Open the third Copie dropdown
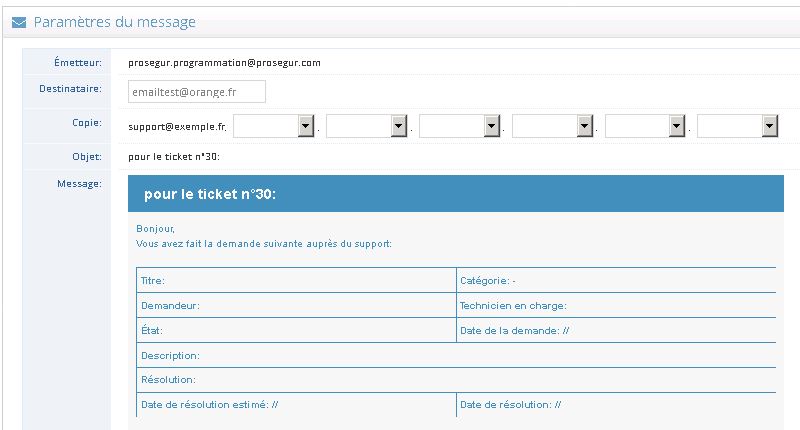The height and width of the screenshot is (430, 800). point(459,126)
